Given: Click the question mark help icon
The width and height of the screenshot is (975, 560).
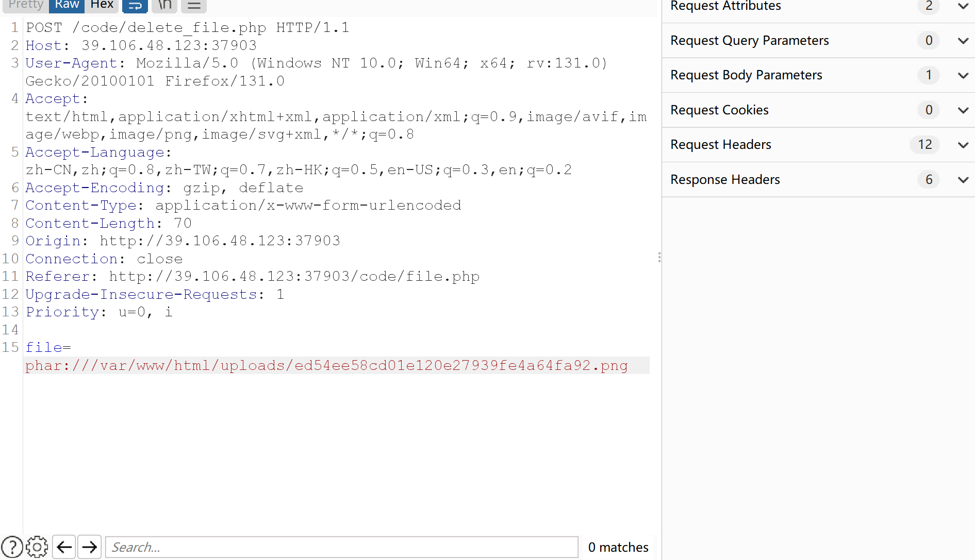Looking at the screenshot, I should [x=12, y=547].
